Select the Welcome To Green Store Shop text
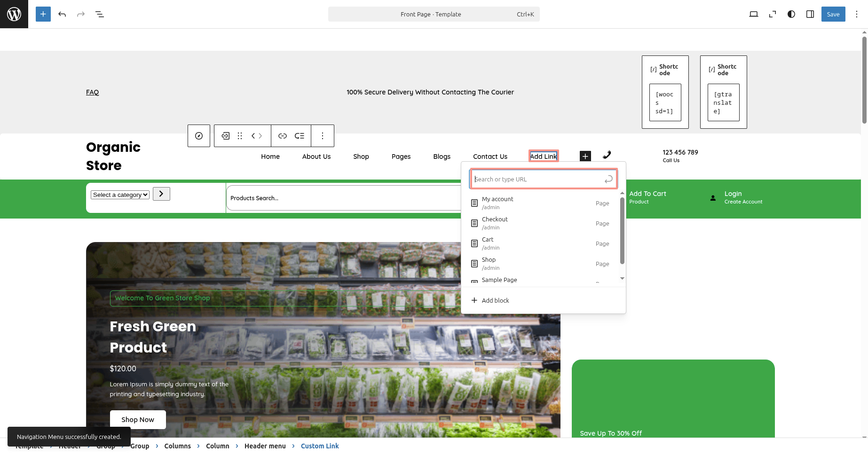The width and height of the screenshot is (868, 454). (162, 298)
